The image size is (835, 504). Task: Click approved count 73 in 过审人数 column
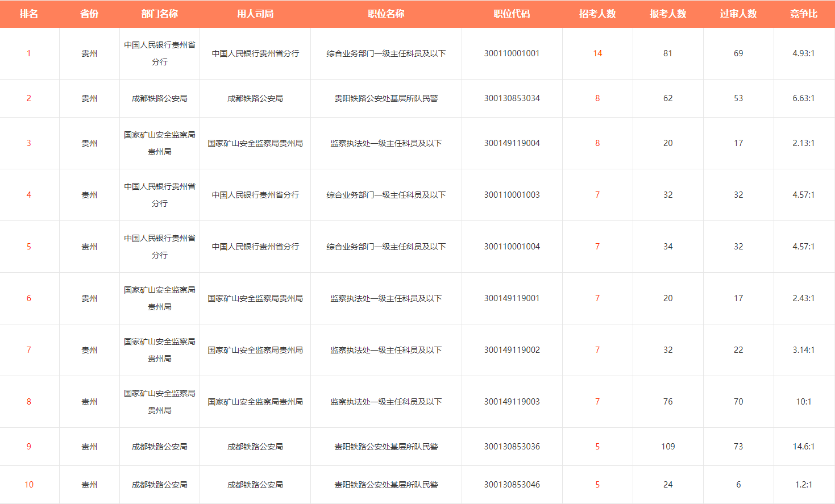pyautogui.click(x=738, y=447)
